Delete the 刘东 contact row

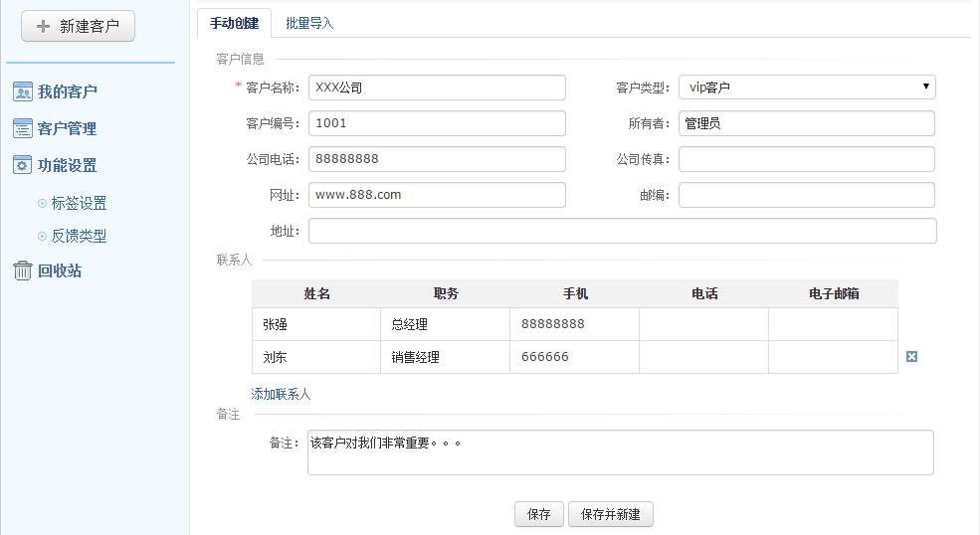(x=912, y=356)
